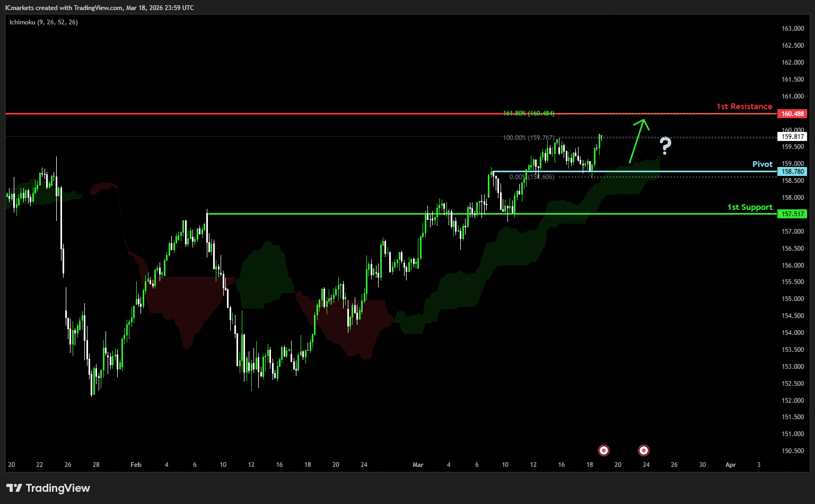815x504 pixels.
Task: Click the second red event marker near 24
Action: (644, 450)
